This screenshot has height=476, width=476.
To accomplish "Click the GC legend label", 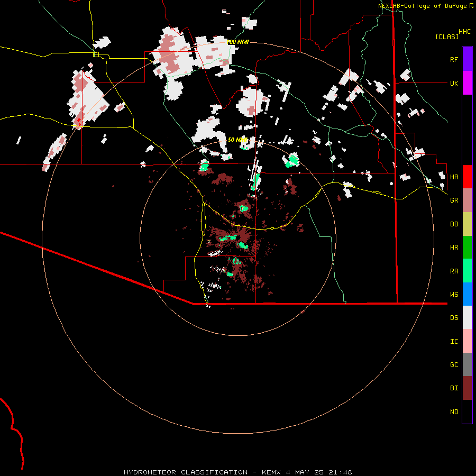I will pyautogui.click(x=454, y=365).
